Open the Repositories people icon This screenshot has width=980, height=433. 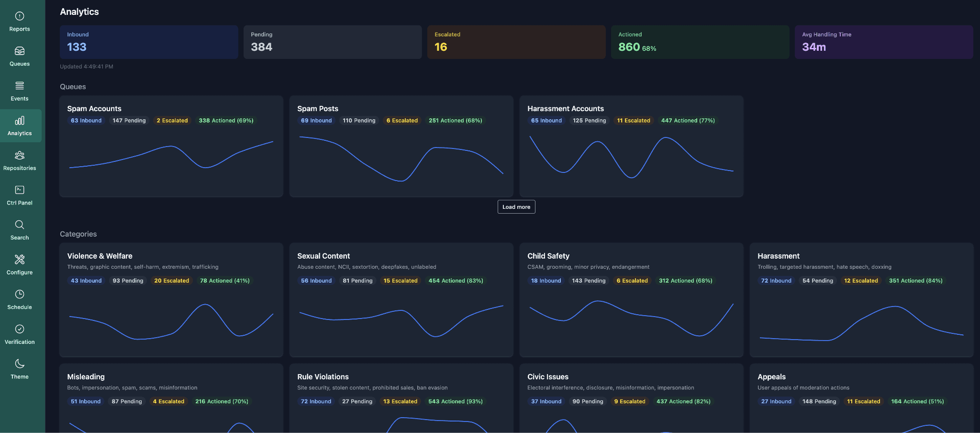pyautogui.click(x=20, y=155)
